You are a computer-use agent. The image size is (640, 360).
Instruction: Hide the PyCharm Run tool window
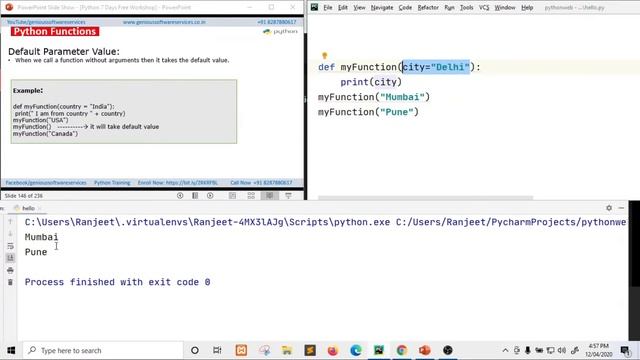[621, 208]
